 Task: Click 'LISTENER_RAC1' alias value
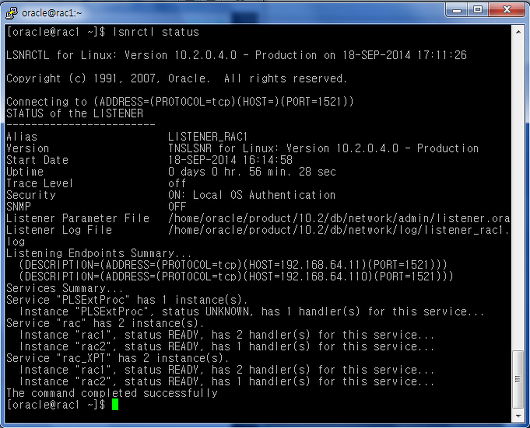coord(208,137)
